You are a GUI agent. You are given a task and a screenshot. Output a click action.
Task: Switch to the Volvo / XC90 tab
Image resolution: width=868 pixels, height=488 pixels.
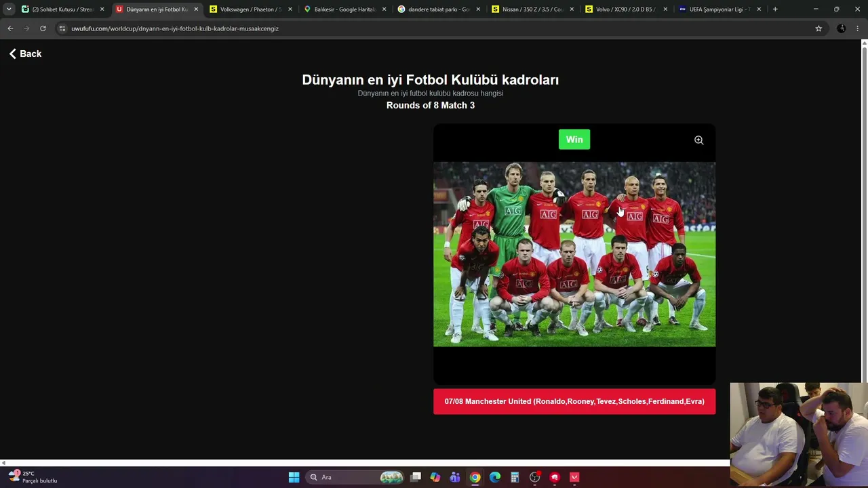(626, 9)
